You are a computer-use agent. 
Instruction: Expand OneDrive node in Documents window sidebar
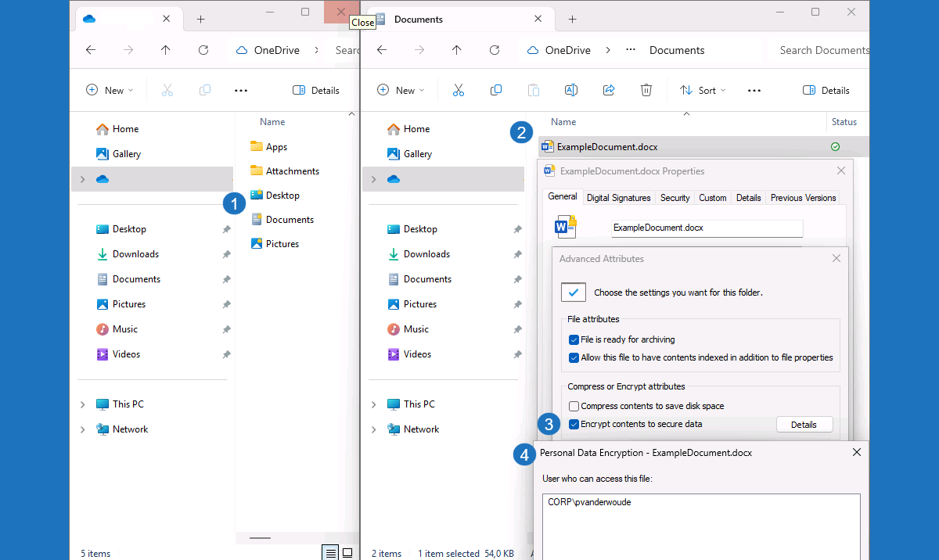(x=373, y=179)
